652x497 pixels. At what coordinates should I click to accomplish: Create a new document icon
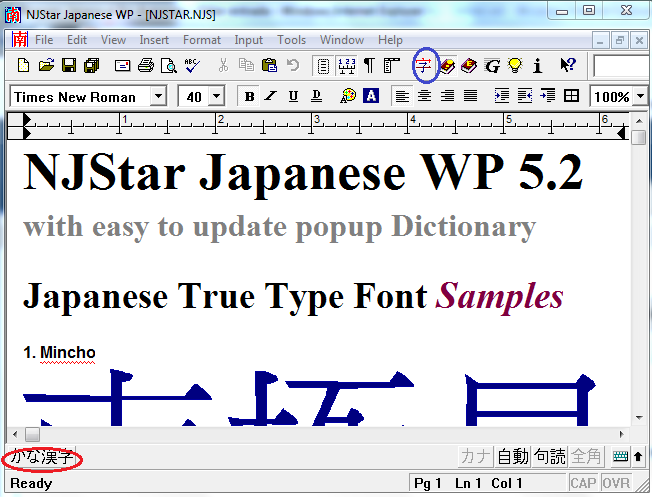point(24,65)
